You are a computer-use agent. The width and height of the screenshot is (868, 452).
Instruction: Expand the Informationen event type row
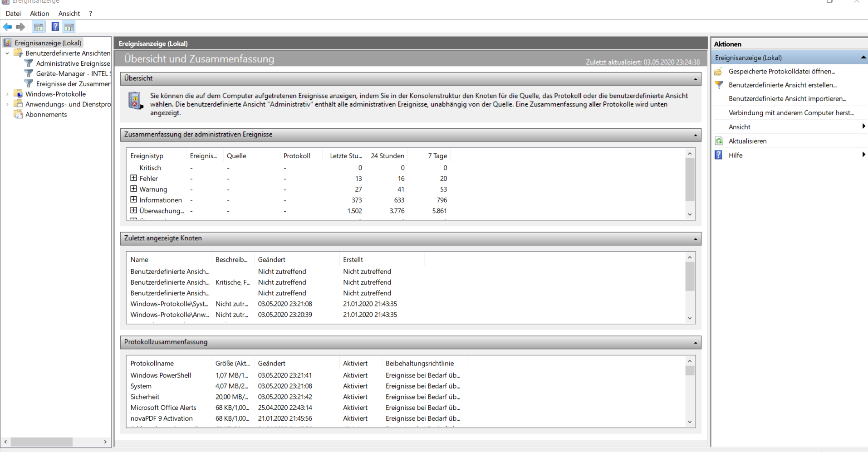(x=133, y=199)
